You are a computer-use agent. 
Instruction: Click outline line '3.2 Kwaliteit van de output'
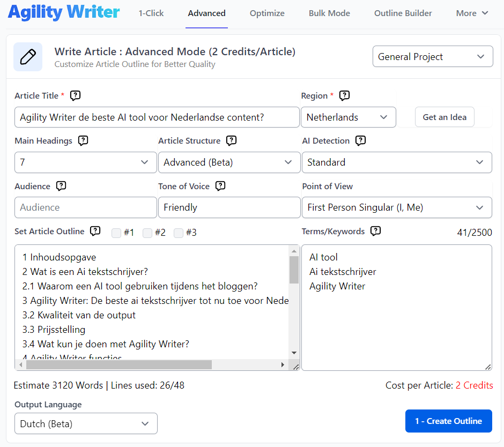(x=79, y=315)
